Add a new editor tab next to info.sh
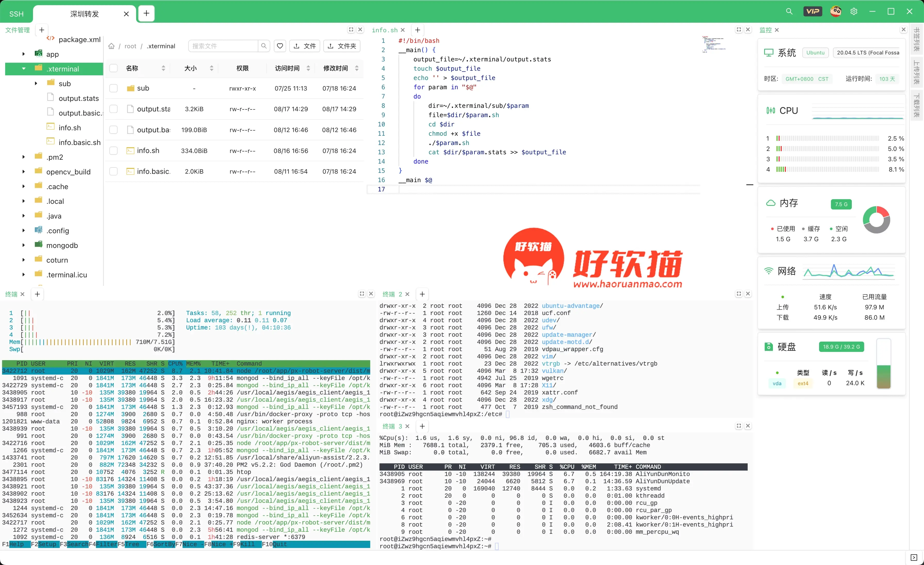Viewport: 924px width, 565px height. tap(417, 30)
